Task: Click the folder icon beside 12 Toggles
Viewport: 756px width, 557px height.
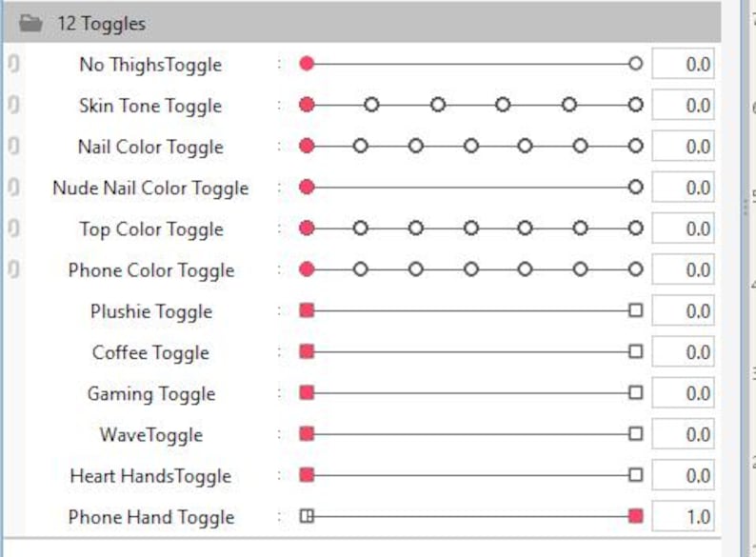Action: coord(30,23)
